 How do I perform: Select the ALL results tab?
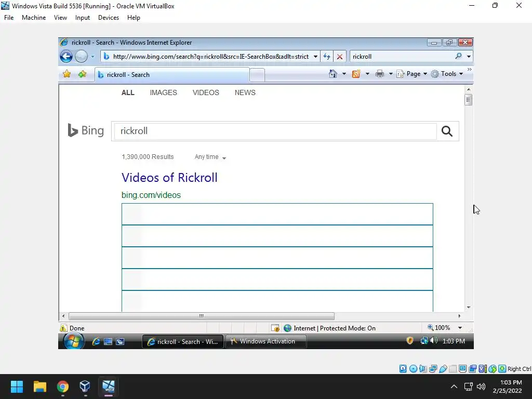[128, 92]
